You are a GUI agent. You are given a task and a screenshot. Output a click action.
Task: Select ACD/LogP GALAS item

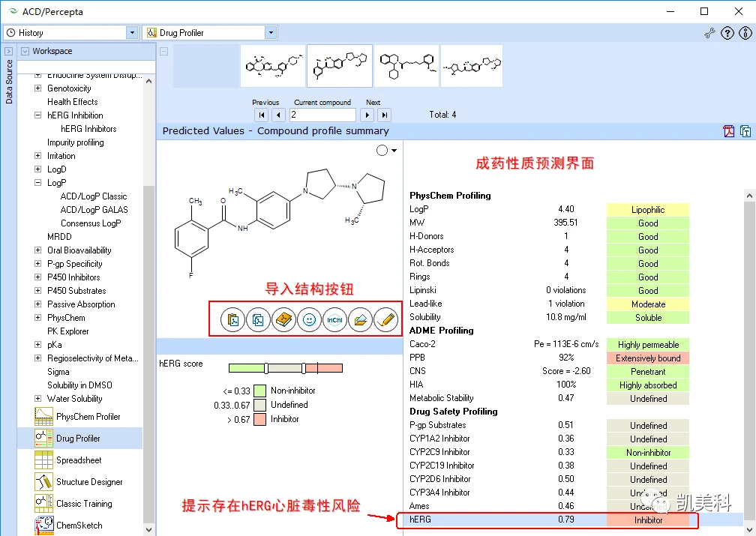pos(94,210)
